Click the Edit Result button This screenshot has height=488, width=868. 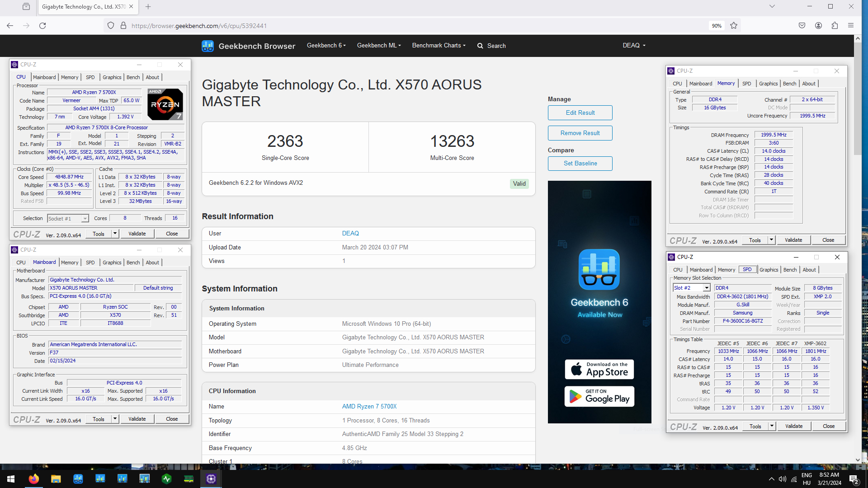(x=580, y=113)
